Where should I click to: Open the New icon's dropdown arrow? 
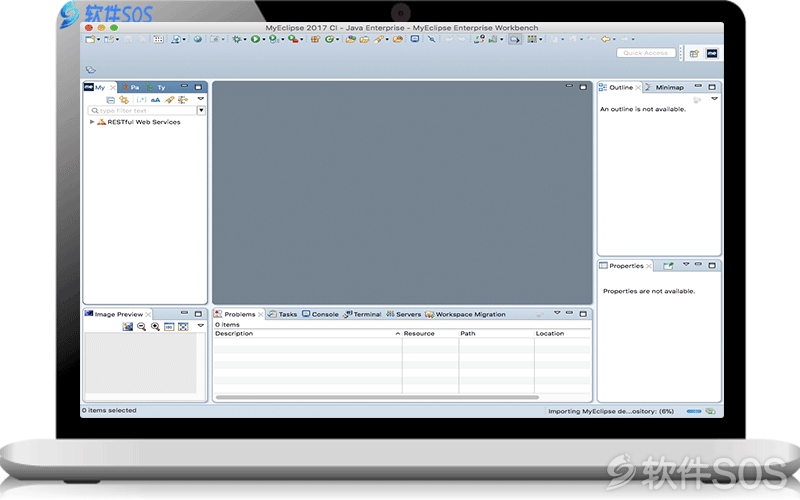click(98, 40)
